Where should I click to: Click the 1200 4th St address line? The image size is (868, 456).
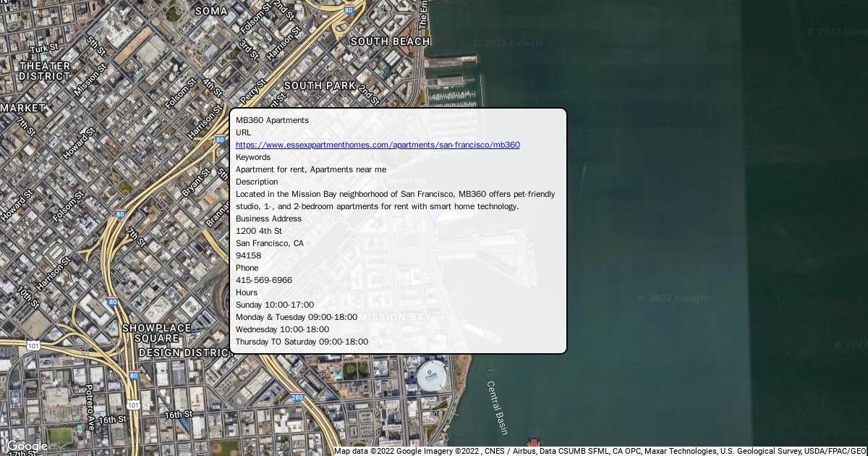tap(259, 231)
